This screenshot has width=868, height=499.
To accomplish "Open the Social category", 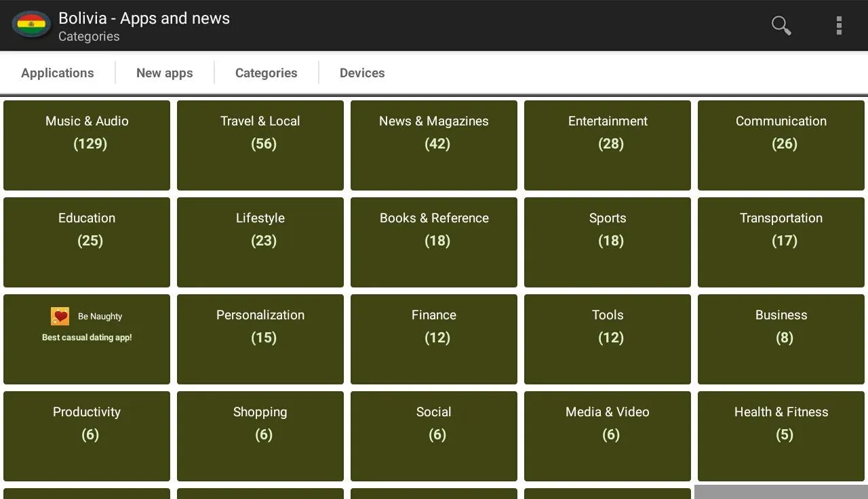I will tap(434, 436).
